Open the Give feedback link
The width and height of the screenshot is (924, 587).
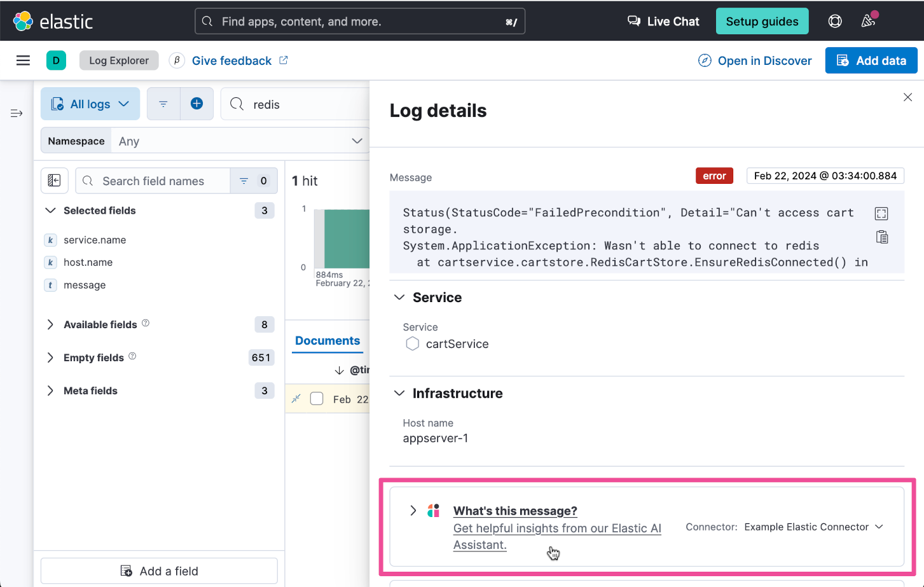[x=231, y=60]
